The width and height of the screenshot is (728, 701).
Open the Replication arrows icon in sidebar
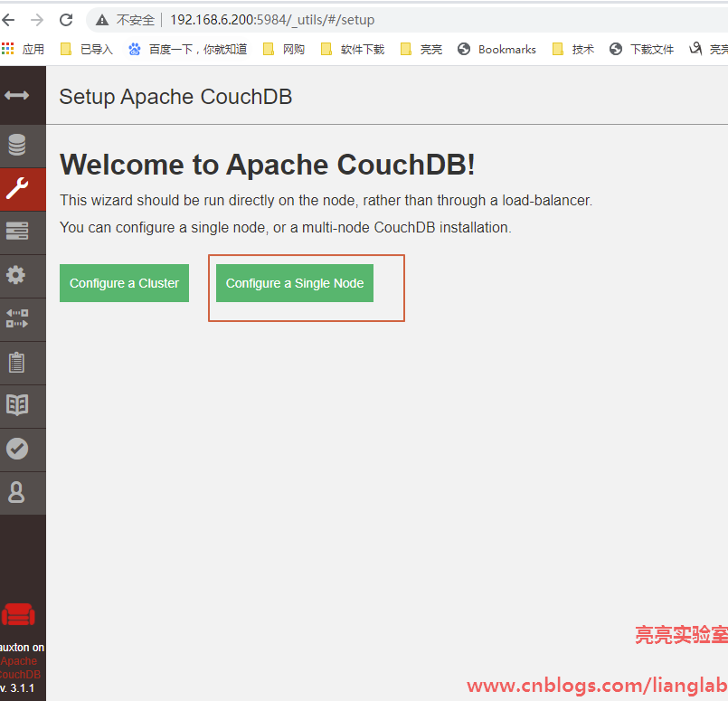(17, 318)
